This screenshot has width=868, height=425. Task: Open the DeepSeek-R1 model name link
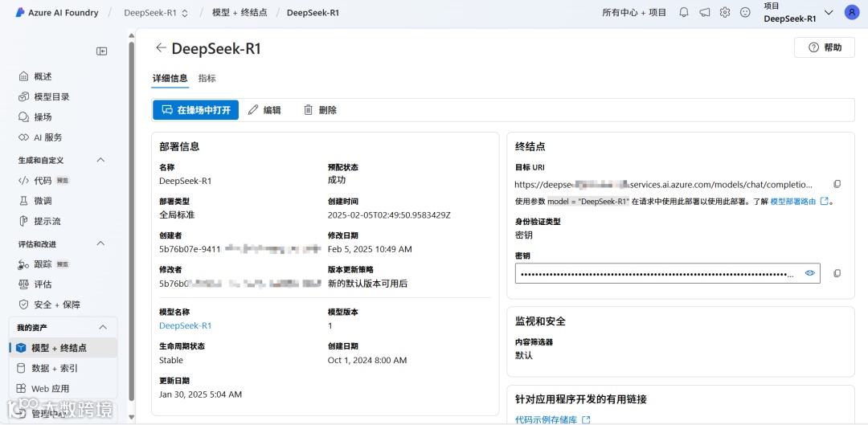click(186, 326)
